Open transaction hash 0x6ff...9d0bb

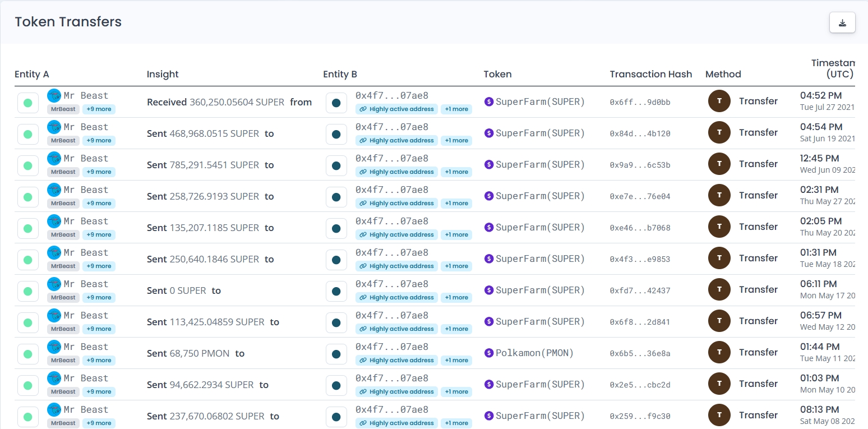pyautogui.click(x=640, y=103)
